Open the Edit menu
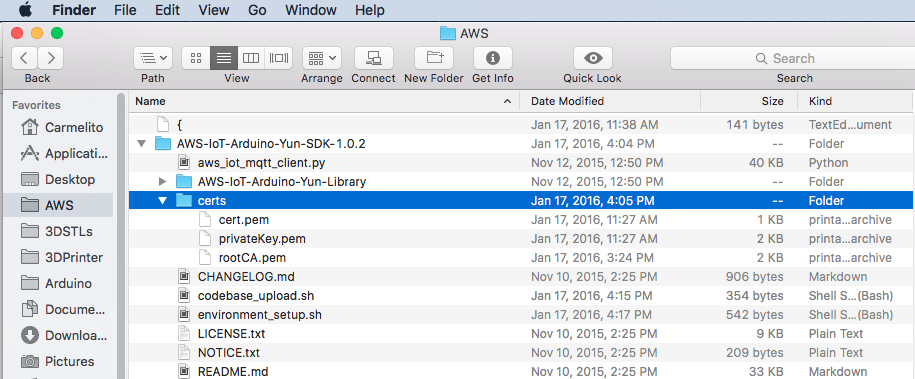 (168, 10)
